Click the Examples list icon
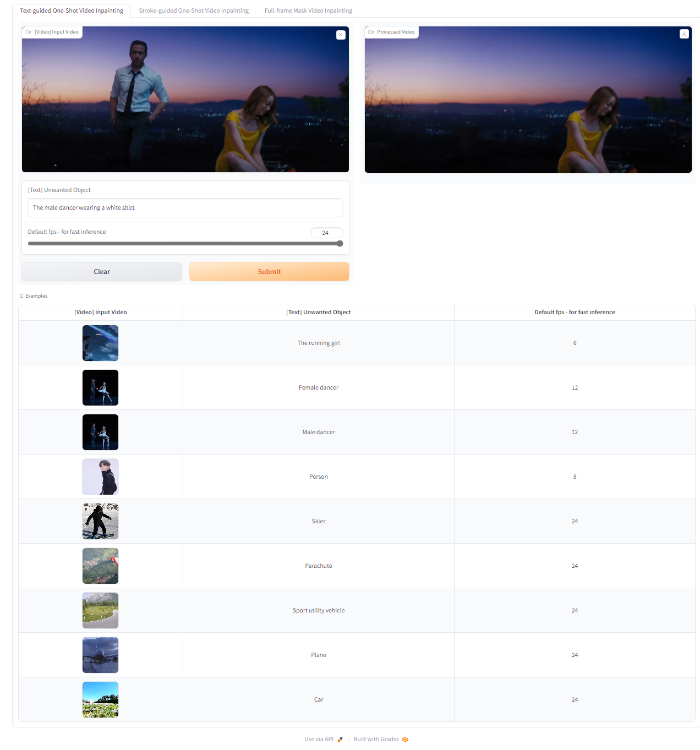The image size is (700, 750). tap(21, 296)
